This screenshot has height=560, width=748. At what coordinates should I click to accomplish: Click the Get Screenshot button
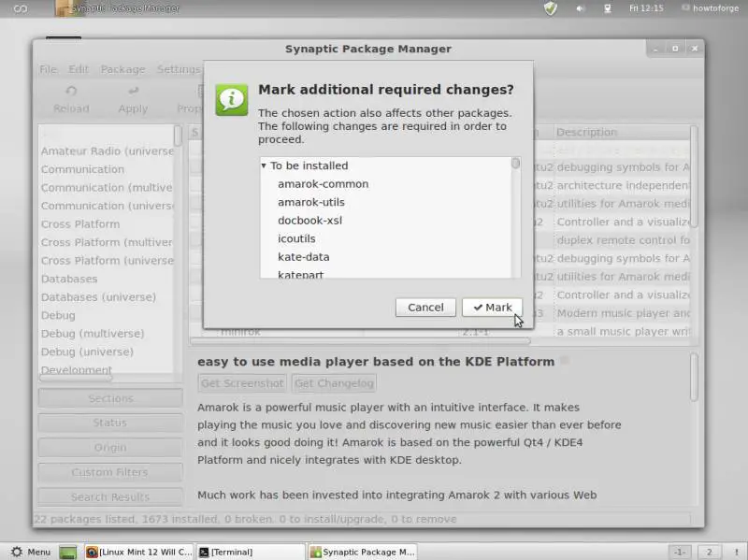coord(242,383)
